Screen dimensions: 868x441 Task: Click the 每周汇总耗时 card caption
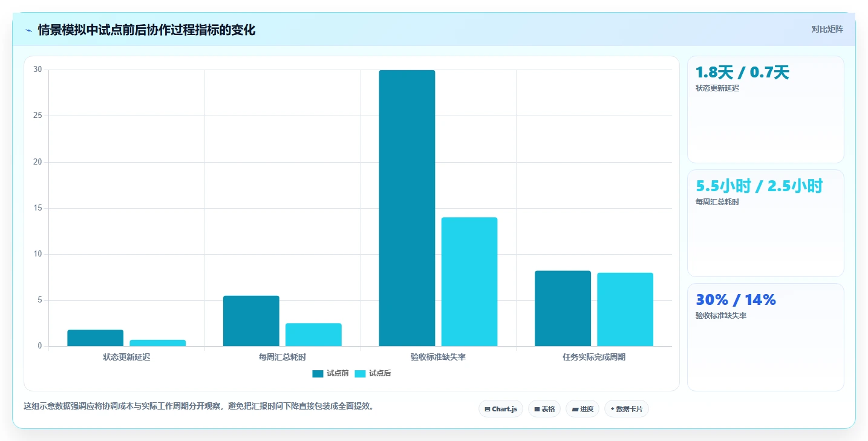point(717,201)
